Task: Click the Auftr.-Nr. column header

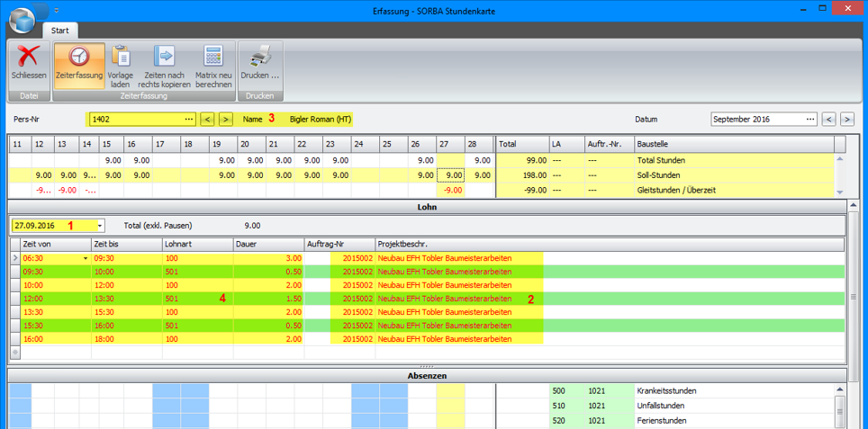Action: tap(610, 144)
